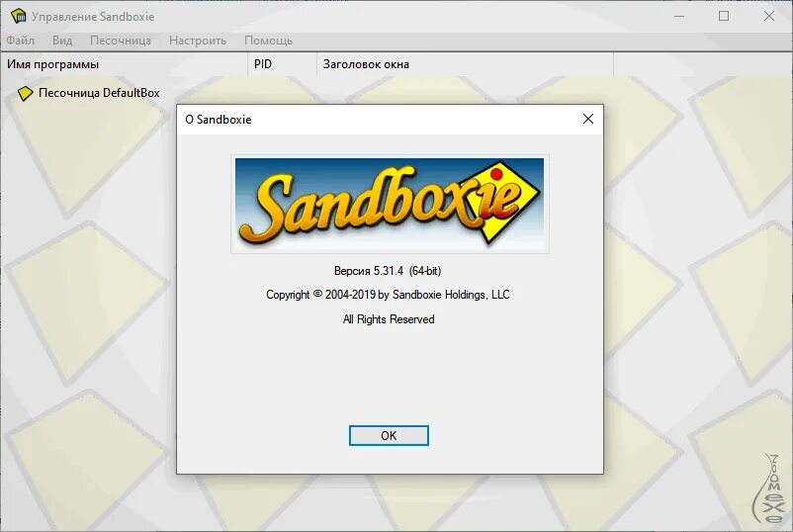Minimize the Управление Sandboxie window
Image resolution: width=793 pixels, height=532 pixels.
point(679,16)
